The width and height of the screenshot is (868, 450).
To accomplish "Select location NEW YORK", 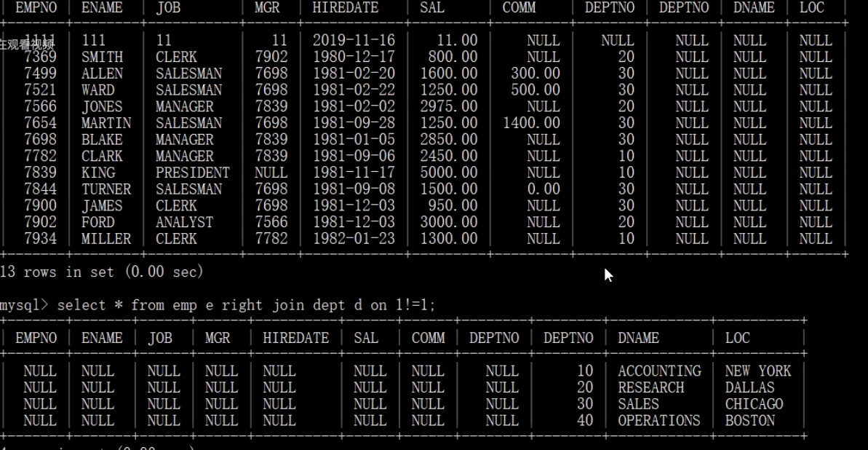I will [x=758, y=371].
